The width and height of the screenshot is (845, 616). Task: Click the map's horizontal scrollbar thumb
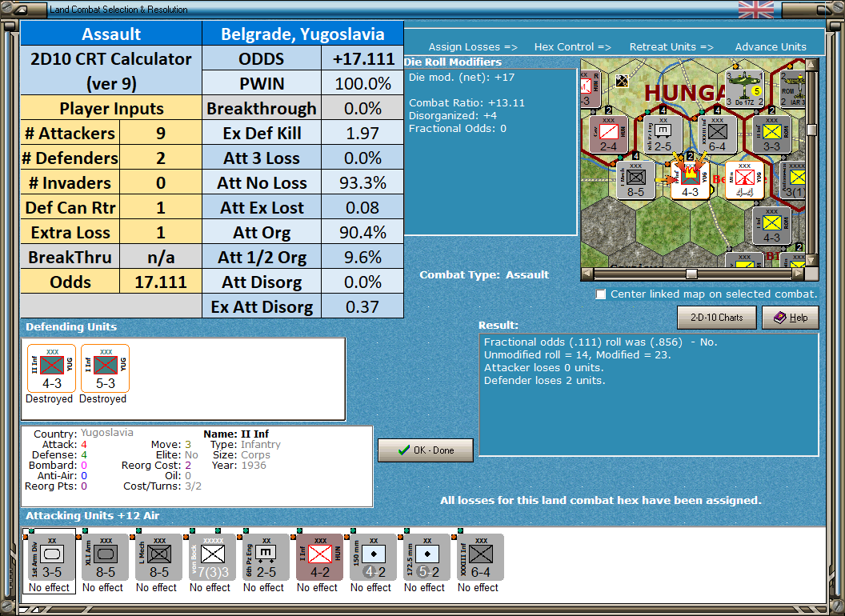(691, 274)
